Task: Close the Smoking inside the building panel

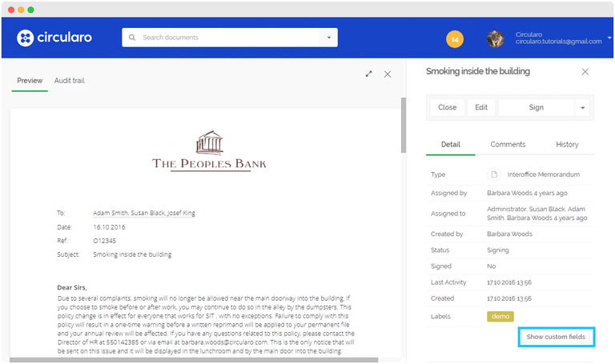Action: (585, 71)
